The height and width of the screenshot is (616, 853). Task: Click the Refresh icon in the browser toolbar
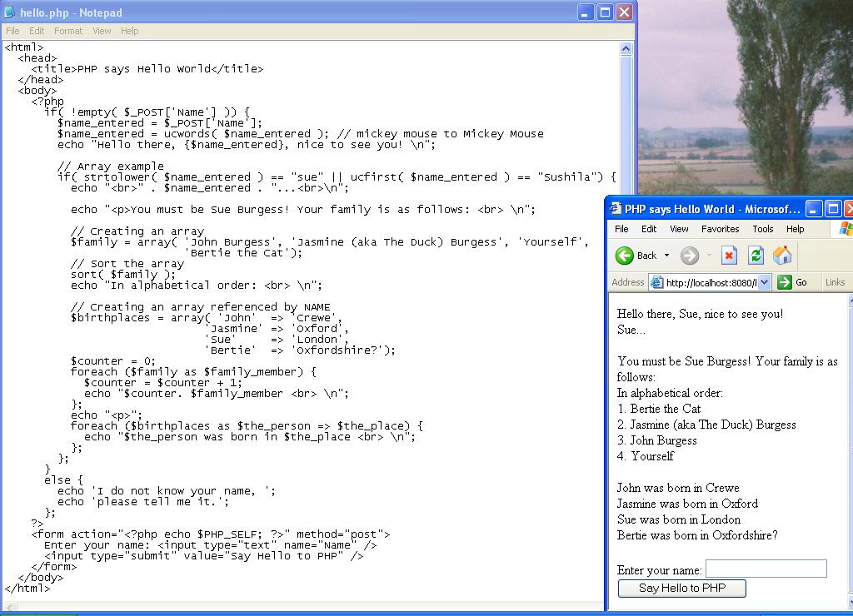click(756, 256)
